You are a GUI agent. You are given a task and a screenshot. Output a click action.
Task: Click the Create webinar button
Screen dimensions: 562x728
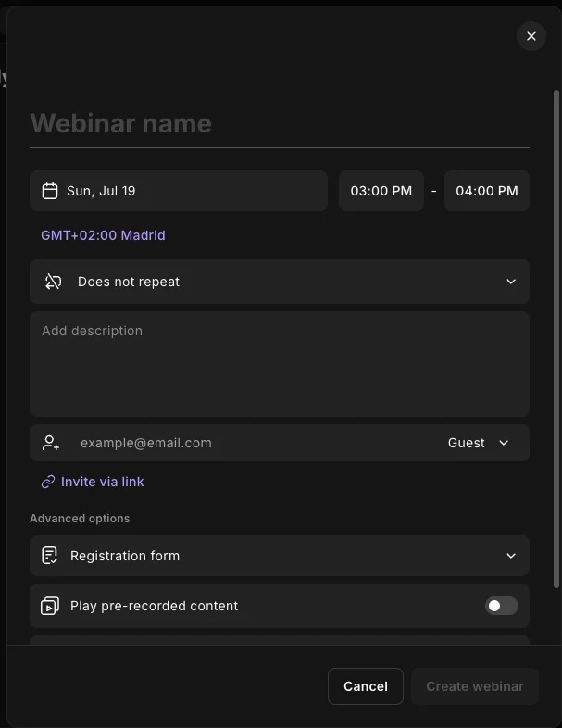(475, 686)
